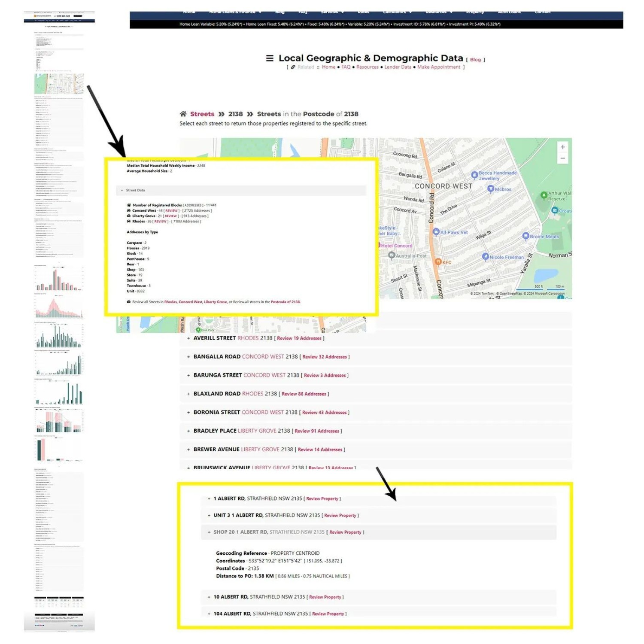Click the Bronte Meats map pin
The image size is (644, 644).
point(526,236)
